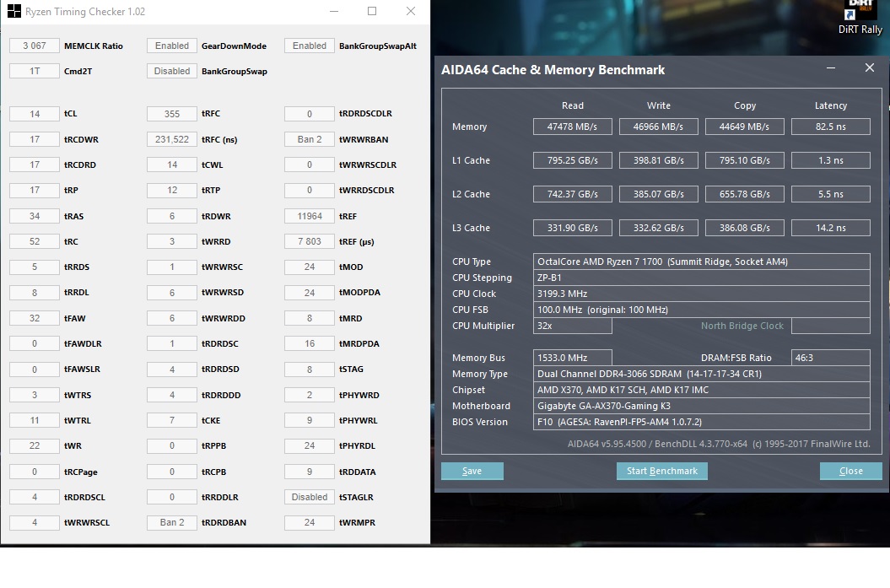Click the Memory Type field DDR4-3066

(x=702, y=374)
